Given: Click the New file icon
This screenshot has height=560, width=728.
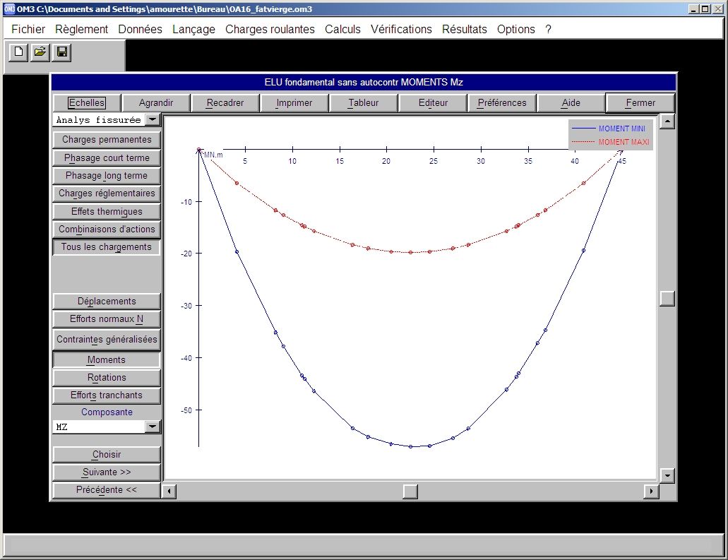Looking at the screenshot, I should [x=18, y=52].
